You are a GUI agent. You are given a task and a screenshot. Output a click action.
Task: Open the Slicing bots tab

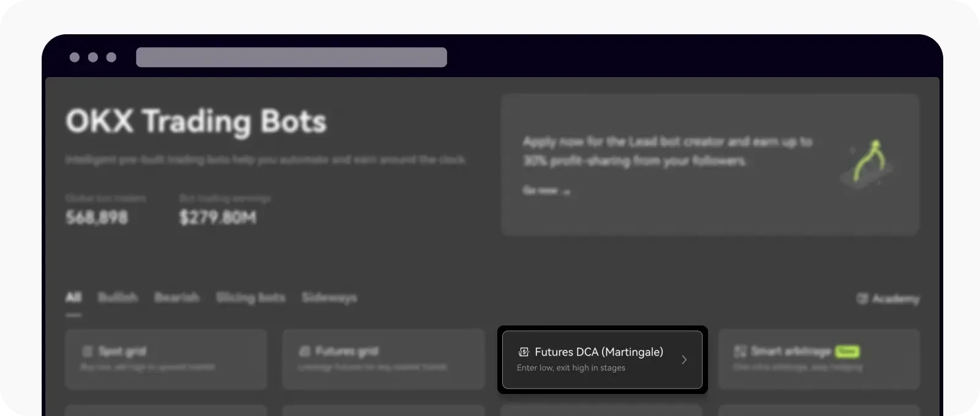tap(251, 297)
